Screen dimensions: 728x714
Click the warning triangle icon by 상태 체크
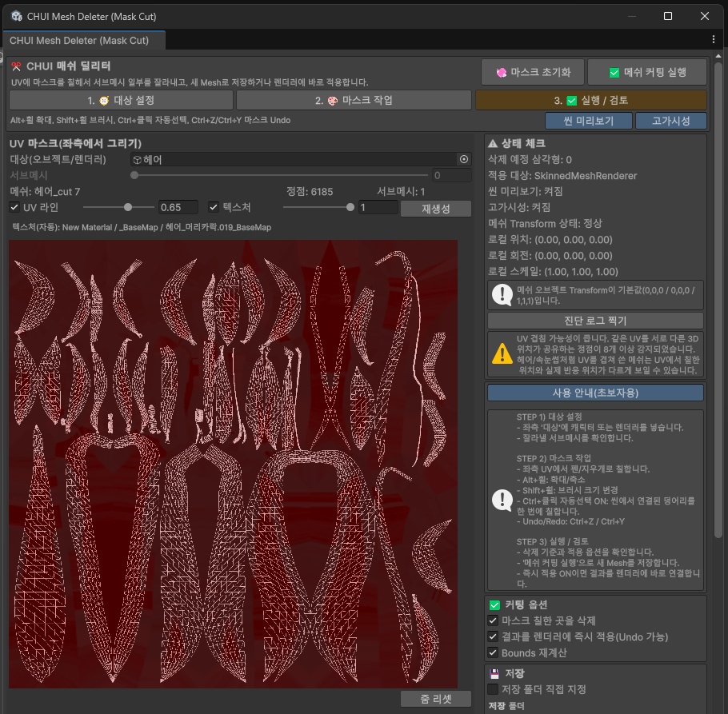[493, 143]
